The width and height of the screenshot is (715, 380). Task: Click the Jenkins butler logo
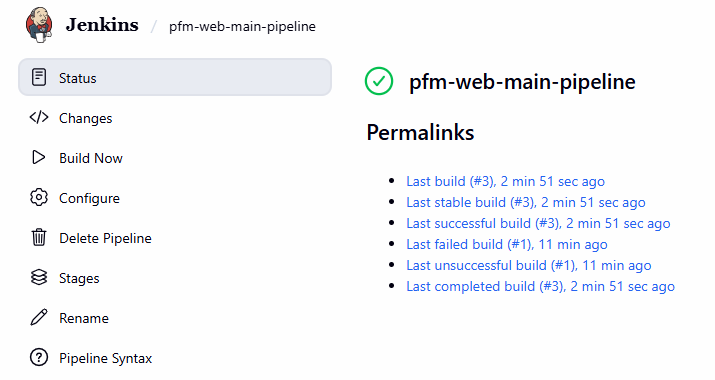[x=39, y=25]
